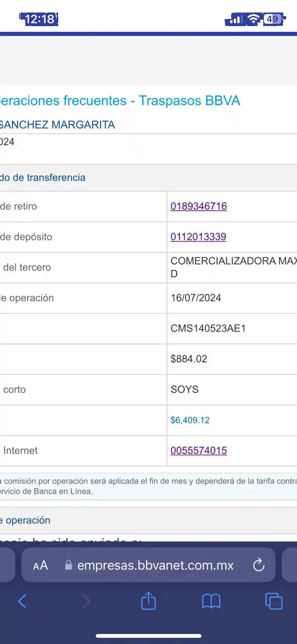Tap the Safari forward arrow

(86, 601)
